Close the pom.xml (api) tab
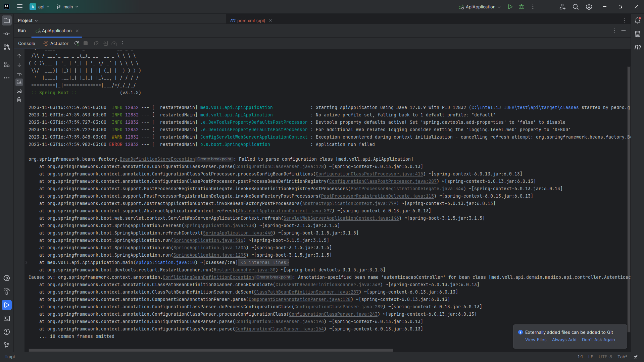The width and height of the screenshot is (644, 362). tap(270, 20)
